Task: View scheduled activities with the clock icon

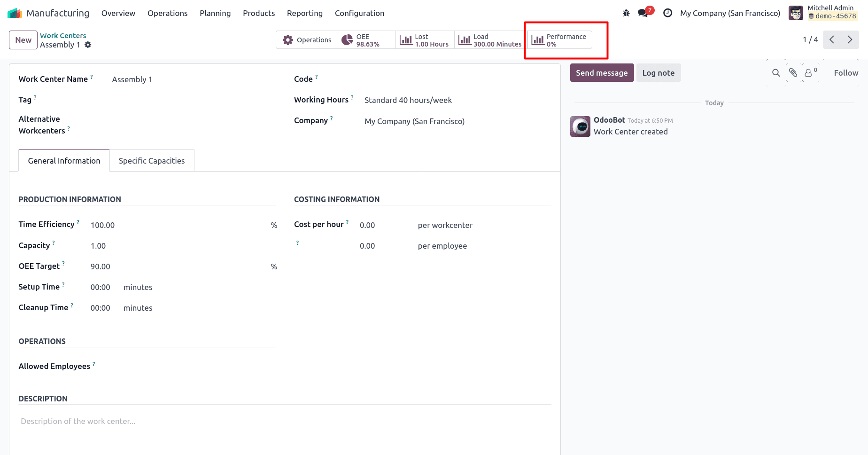Action: point(667,13)
